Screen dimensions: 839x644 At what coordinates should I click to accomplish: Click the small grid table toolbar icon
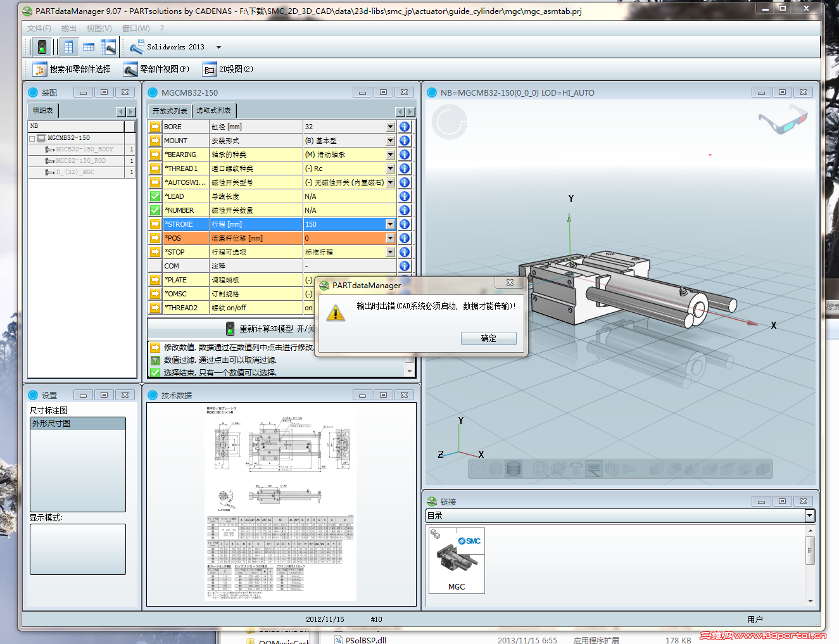(89, 47)
